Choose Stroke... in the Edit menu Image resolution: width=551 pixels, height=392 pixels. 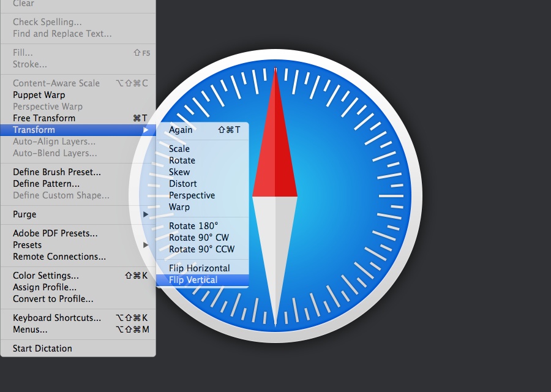pyautogui.click(x=78, y=64)
